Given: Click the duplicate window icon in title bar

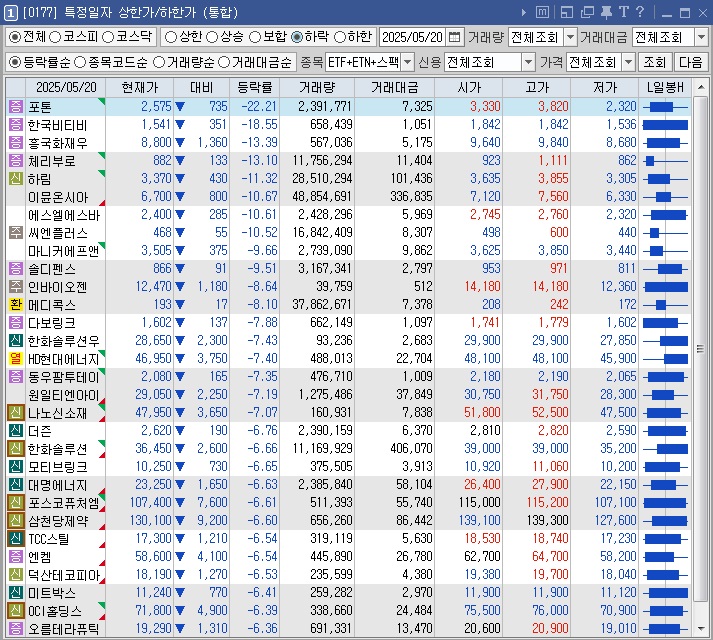Looking at the screenshot, I should click(587, 12).
